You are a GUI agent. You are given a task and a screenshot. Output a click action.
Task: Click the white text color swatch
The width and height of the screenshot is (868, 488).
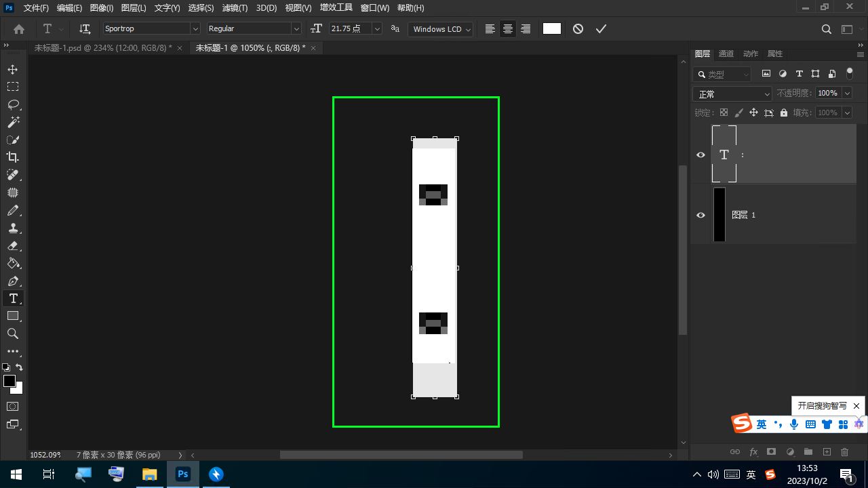point(552,29)
